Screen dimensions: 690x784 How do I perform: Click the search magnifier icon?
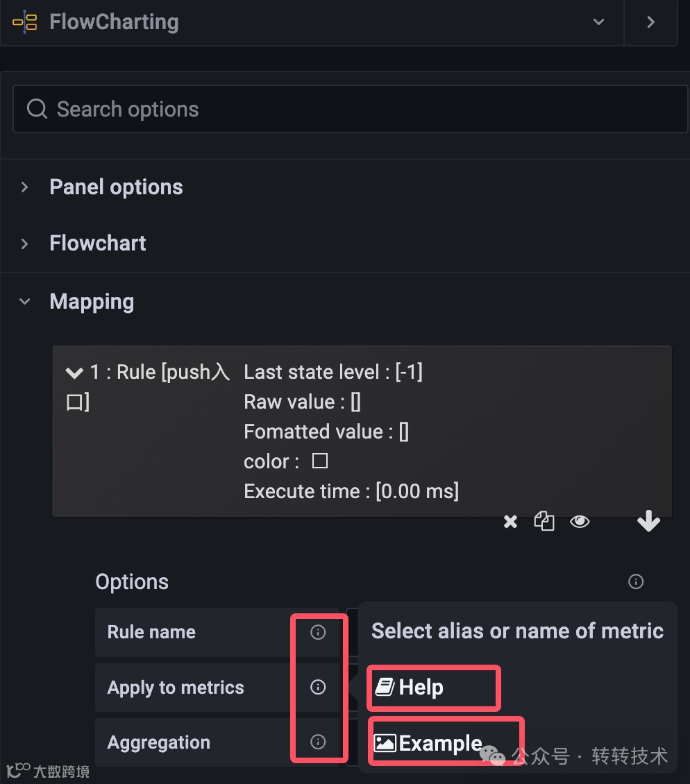coord(37,109)
